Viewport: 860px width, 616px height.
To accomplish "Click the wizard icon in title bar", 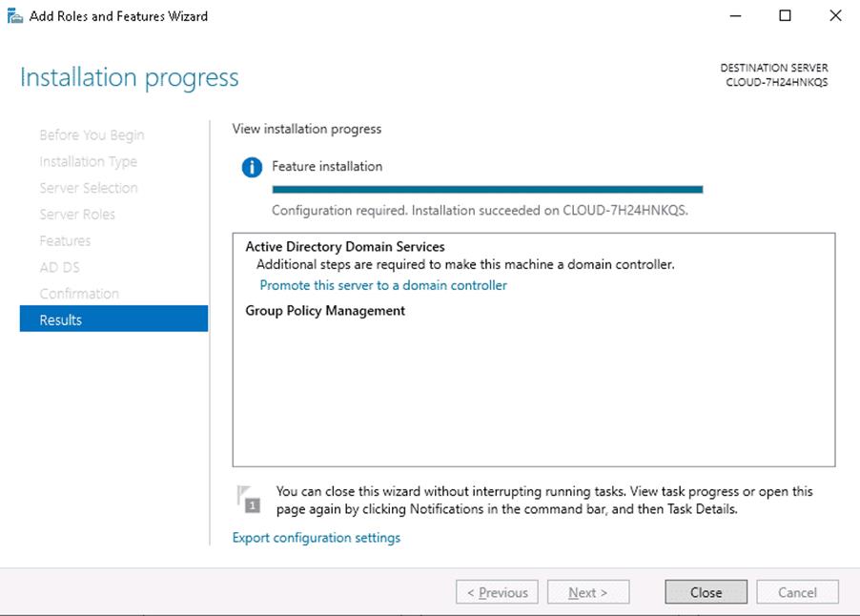I will [x=15, y=16].
